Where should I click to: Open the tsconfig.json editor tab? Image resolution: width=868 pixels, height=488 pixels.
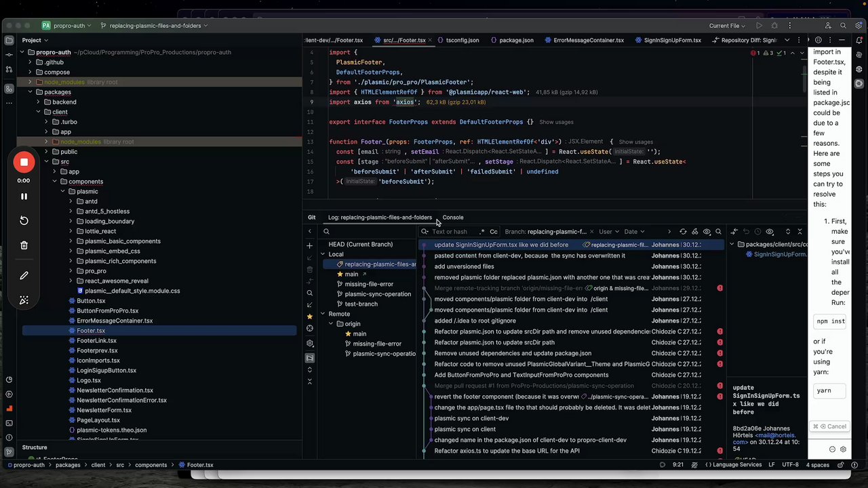coord(462,40)
